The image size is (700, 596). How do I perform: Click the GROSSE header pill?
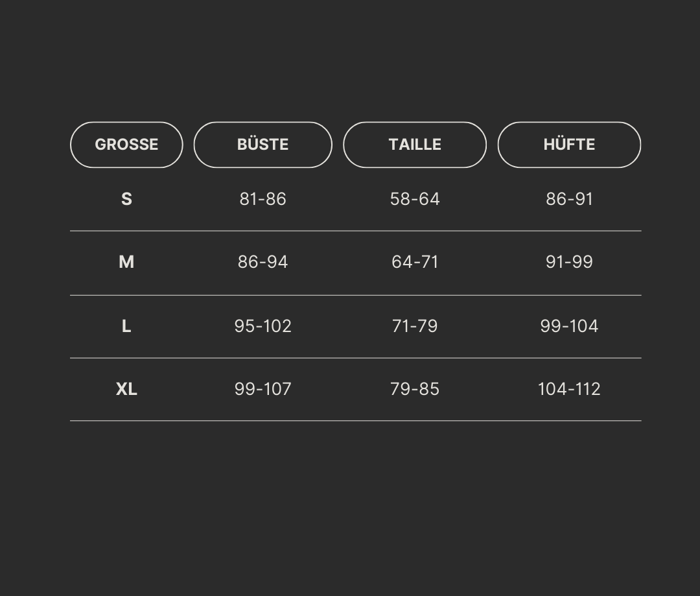[126, 145]
